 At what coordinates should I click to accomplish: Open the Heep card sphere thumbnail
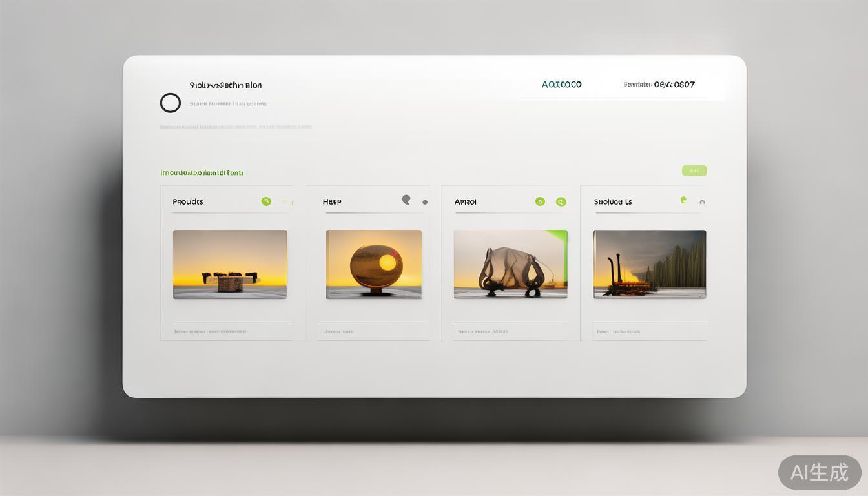(x=373, y=264)
